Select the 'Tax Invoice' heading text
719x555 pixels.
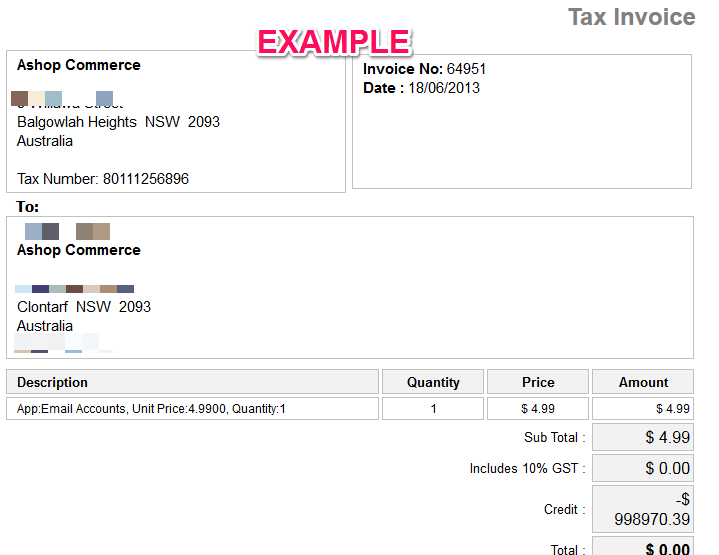click(631, 17)
